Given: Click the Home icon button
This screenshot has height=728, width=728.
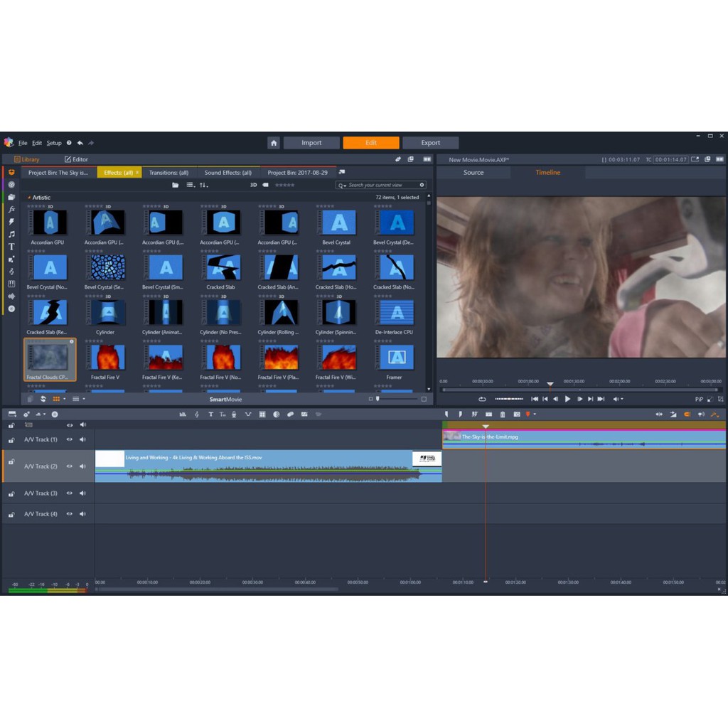Looking at the screenshot, I should (x=274, y=143).
